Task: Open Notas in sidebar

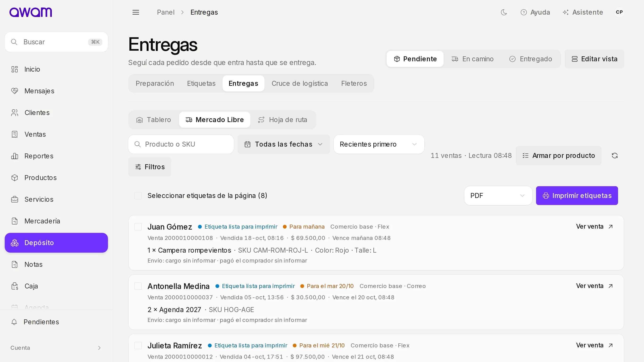Action: coord(56,264)
